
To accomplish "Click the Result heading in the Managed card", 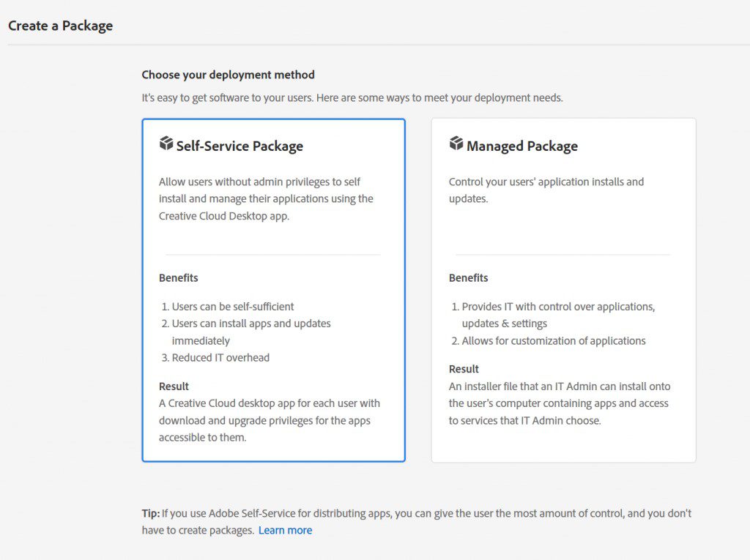I will (x=464, y=369).
